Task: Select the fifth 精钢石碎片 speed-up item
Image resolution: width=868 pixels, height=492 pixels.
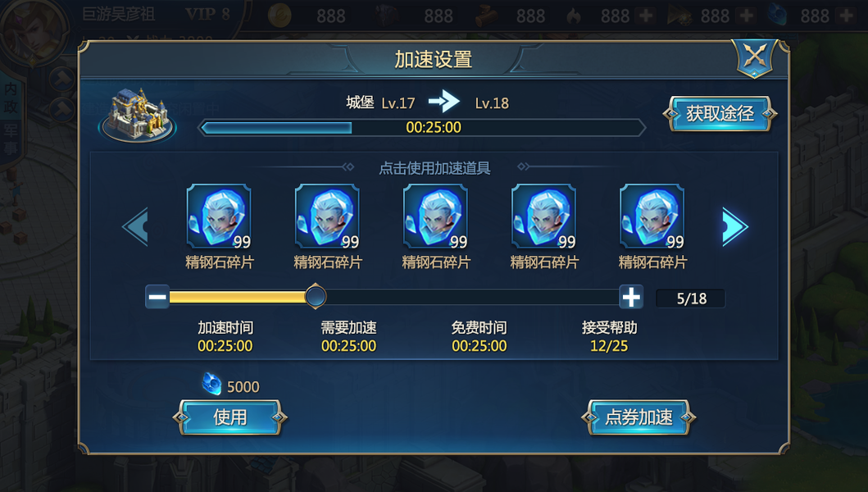Action: tap(652, 216)
